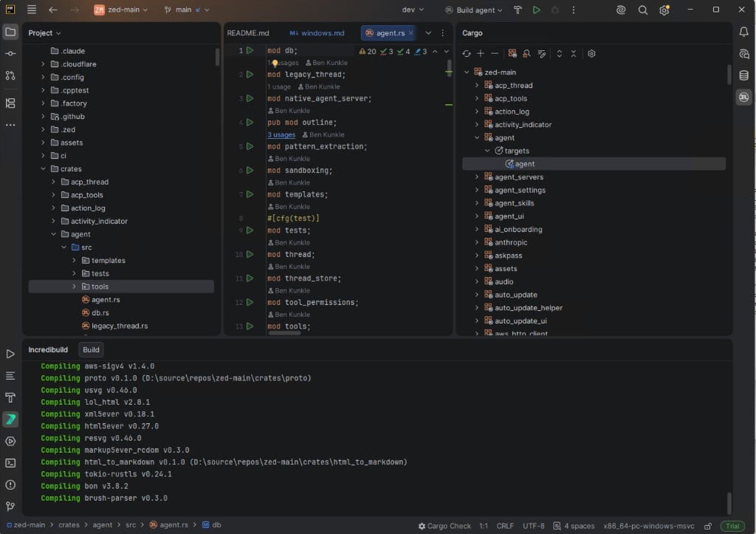
Task: Open the zed-main project dropdown
Action: (x=121, y=10)
